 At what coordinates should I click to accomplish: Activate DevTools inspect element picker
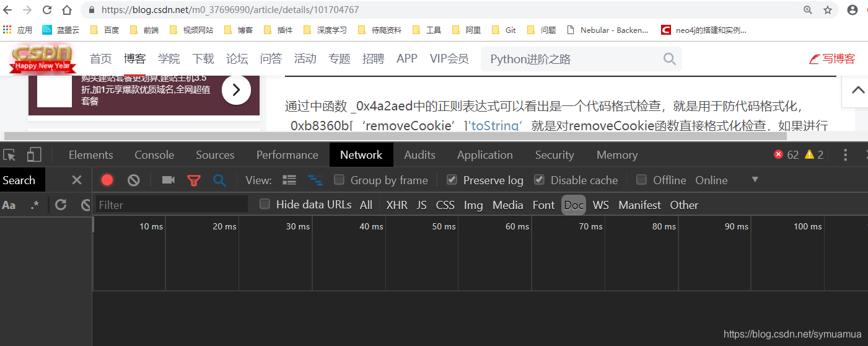pyautogui.click(x=10, y=155)
